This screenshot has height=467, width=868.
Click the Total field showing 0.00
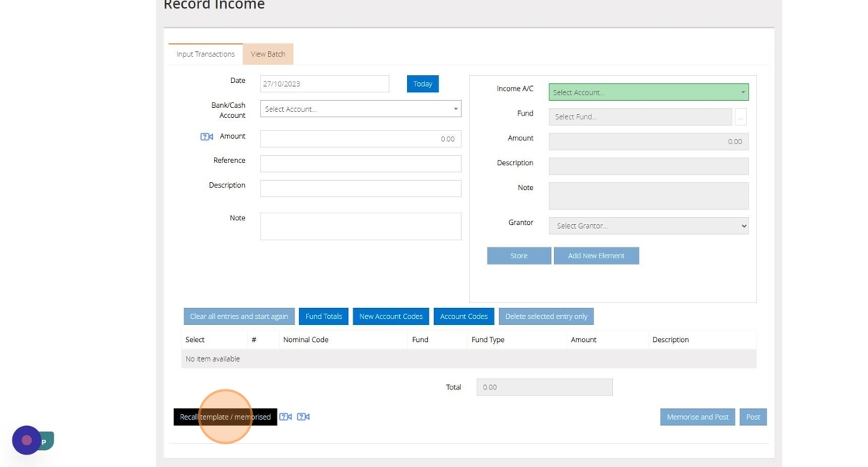(545, 387)
